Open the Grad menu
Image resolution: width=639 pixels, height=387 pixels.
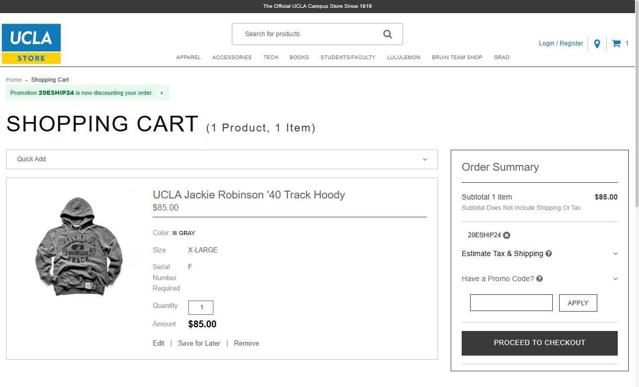tap(502, 57)
